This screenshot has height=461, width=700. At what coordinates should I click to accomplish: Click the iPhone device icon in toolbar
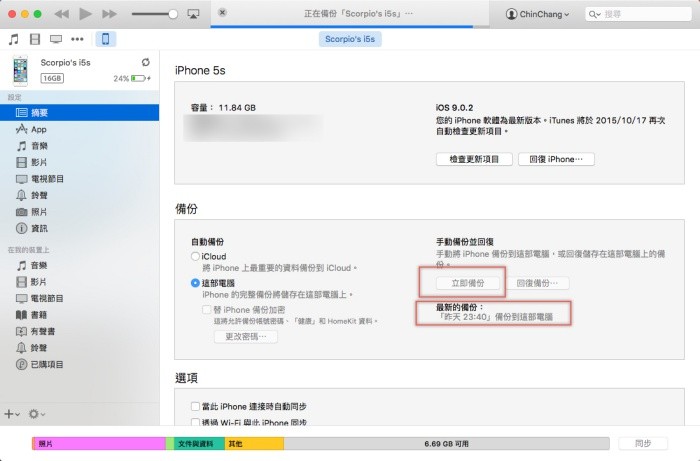point(105,39)
